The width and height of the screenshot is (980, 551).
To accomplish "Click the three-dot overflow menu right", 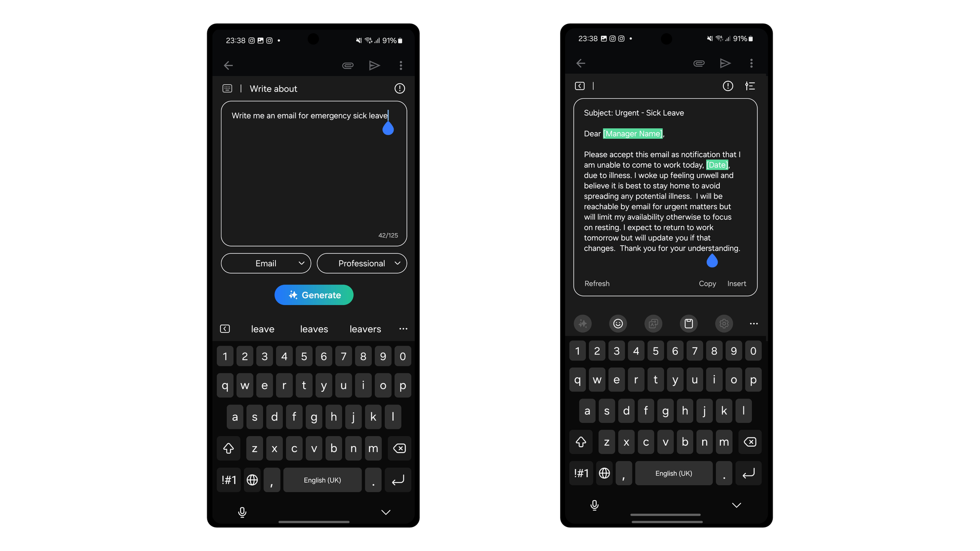I will pos(751,63).
